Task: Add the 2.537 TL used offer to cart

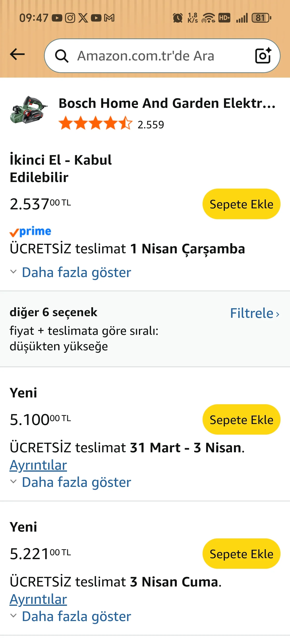Action: pos(241,204)
